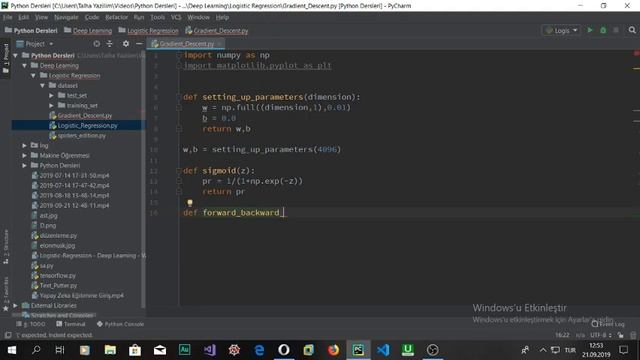Click the stop process square icon
Image resolution: width=640 pixels, height=360 pixels.
click(x=616, y=30)
